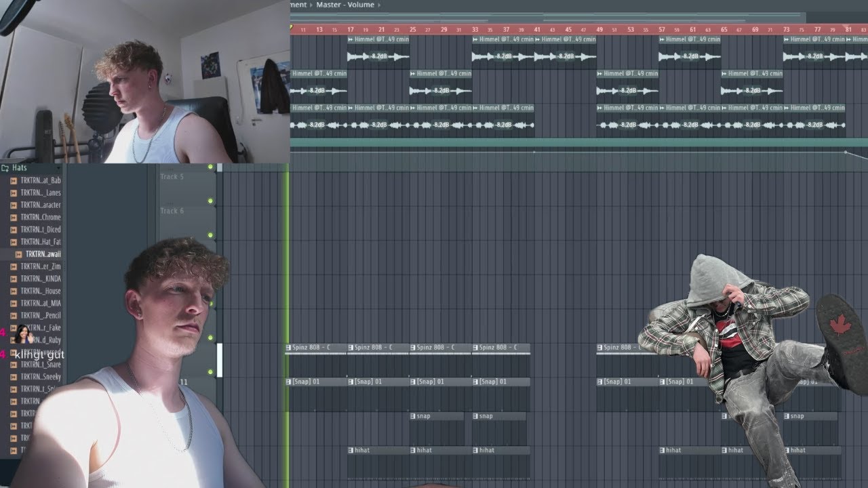Open menu icon of hihat clip at bar 57
Screen dimensions: 868x488
(663, 450)
